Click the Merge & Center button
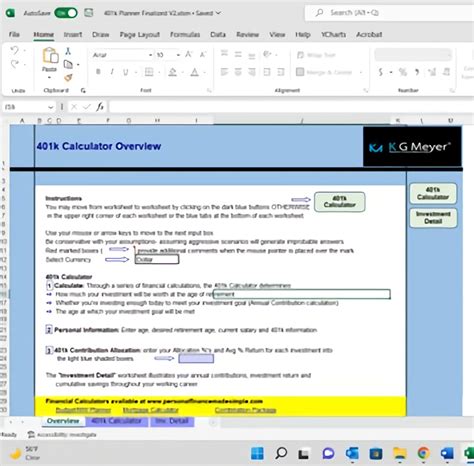Screen dimensions: 474x466 pos(324,72)
